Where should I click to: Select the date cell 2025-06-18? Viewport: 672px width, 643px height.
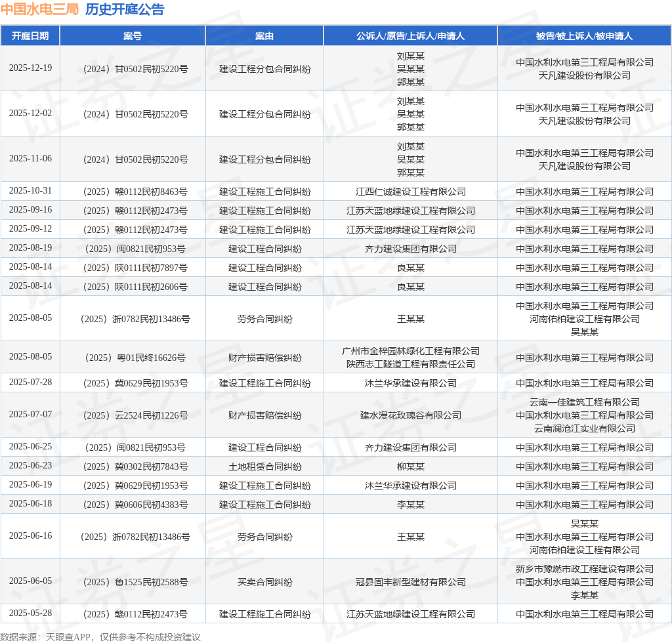pyautogui.click(x=30, y=504)
